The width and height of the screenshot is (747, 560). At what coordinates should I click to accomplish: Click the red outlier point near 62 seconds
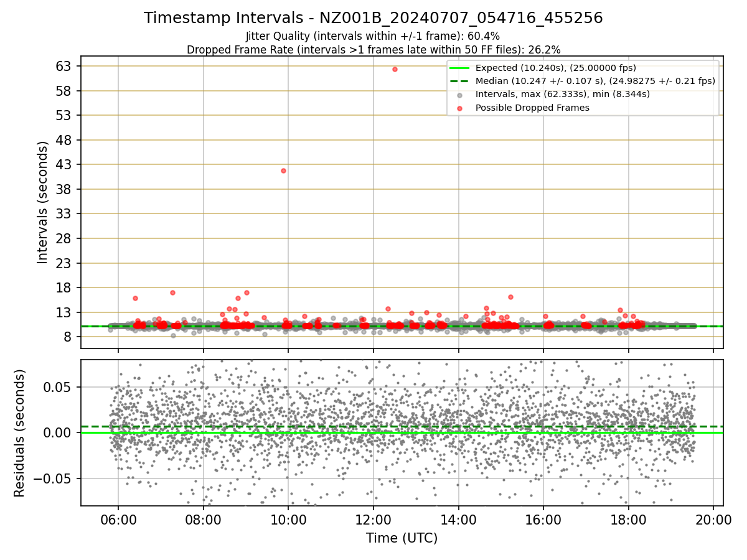(x=395, y=69)
